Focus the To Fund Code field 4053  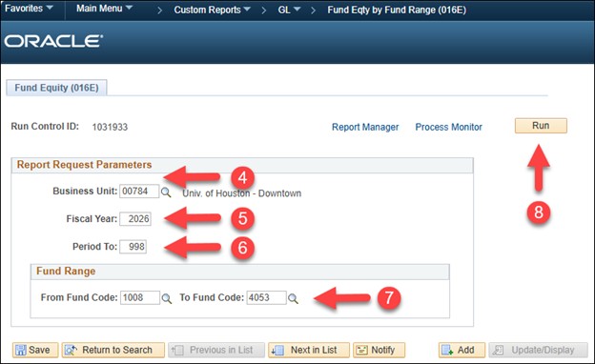[x=266, y=297]
